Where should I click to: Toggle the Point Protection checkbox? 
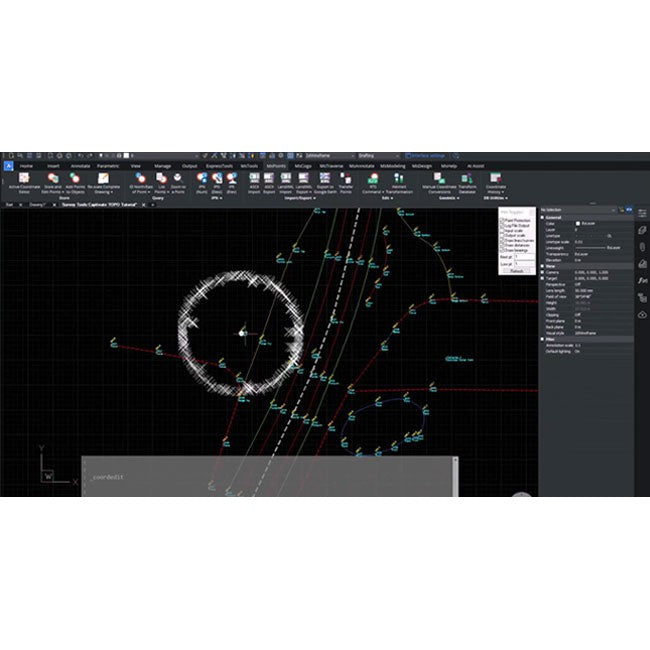[x=502, y=219]
